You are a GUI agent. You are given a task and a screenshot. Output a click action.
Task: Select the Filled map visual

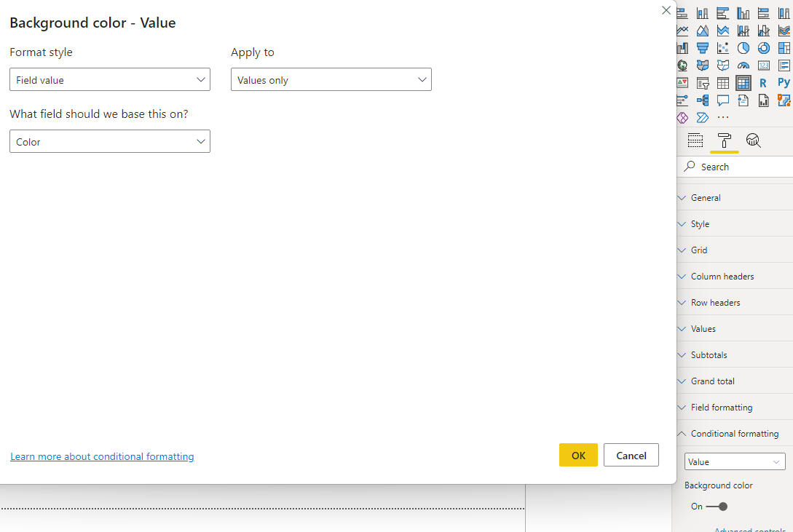[x=703, y=65]
